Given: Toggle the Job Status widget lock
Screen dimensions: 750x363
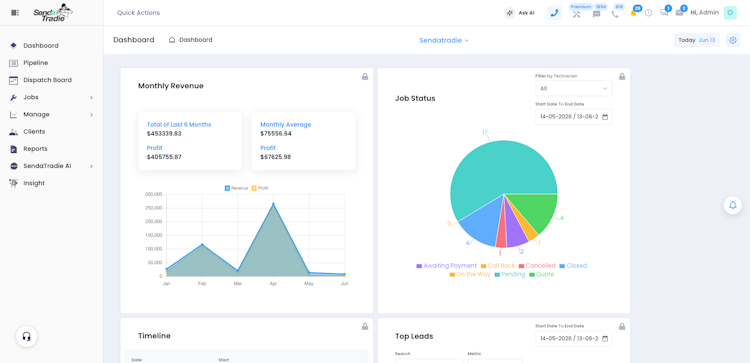Looking at the screenshot, I should pyautogui.click(x=622, y=77).
